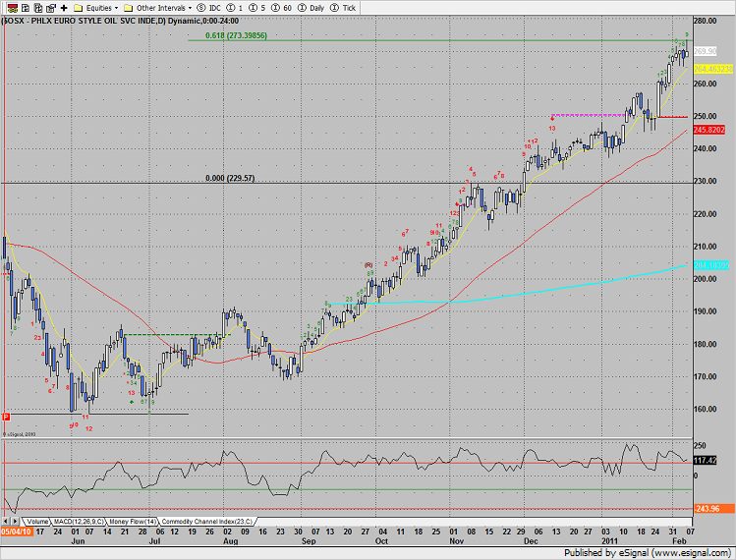Click the second toolbar icon beside the red one
736x560 pixels.
coord(23,7)
